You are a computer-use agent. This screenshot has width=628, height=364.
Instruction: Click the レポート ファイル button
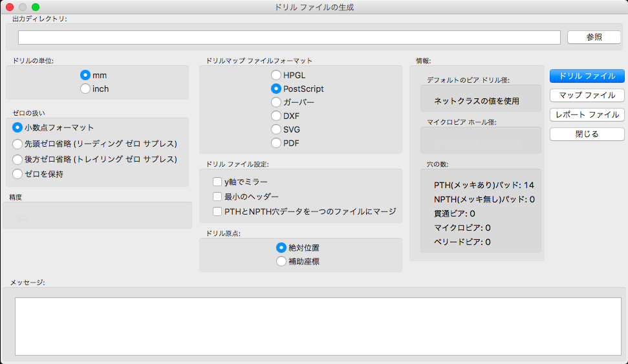(587, 115)
